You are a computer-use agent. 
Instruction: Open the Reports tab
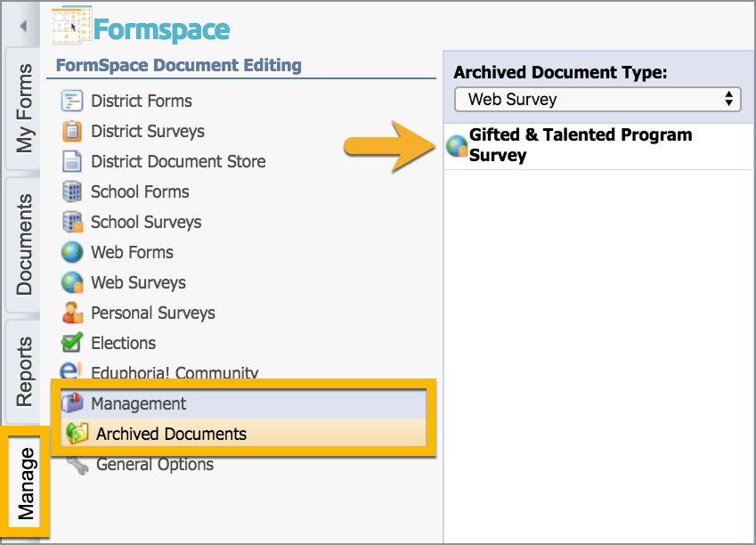coord(23,372)
